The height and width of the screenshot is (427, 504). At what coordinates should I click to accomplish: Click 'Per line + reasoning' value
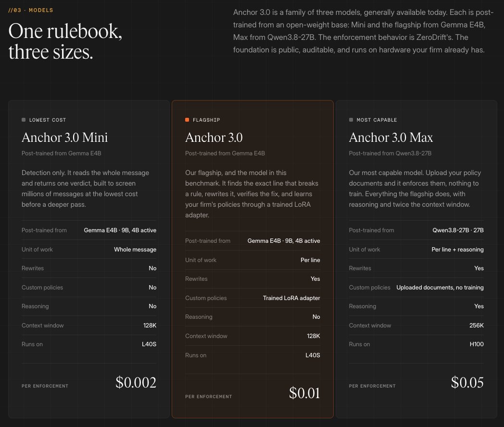[457, 250]
